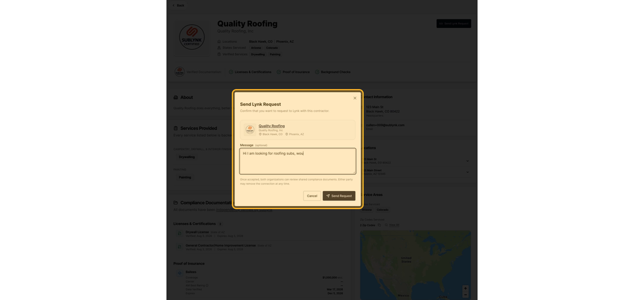
Task: Select the Painting tag in header
Action: click(275, 54)
